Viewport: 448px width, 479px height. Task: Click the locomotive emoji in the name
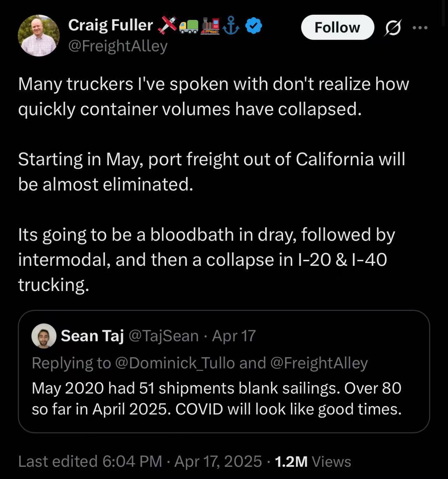point(210,26)
